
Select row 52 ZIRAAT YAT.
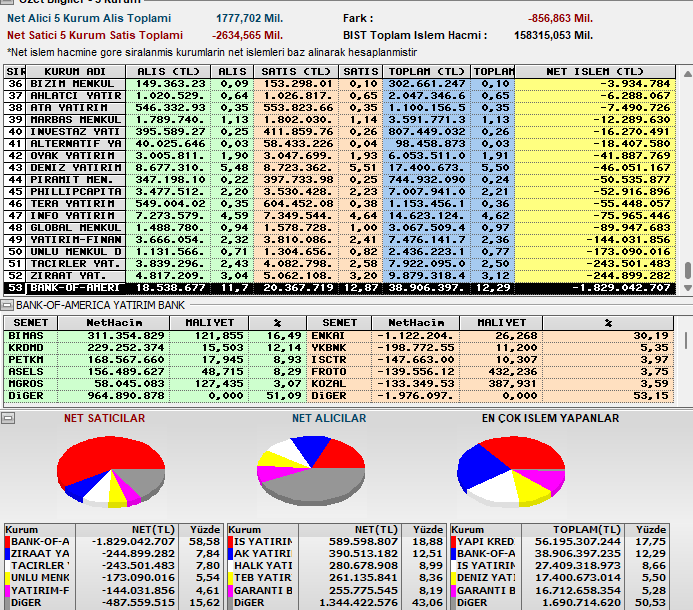(339, 276)
